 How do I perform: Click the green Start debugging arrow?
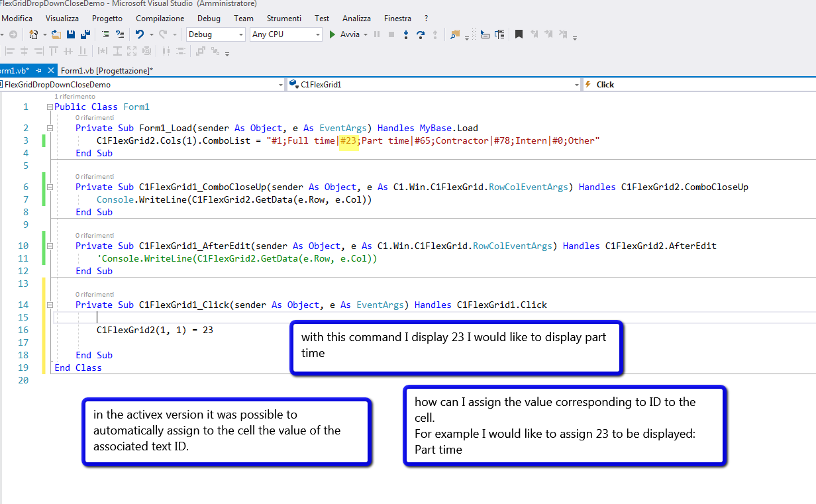point(332,34)
